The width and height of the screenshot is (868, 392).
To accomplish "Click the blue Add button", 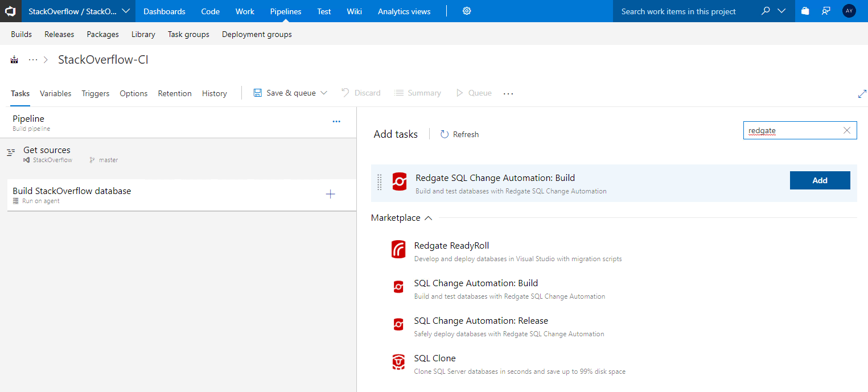I will point(820,180).
